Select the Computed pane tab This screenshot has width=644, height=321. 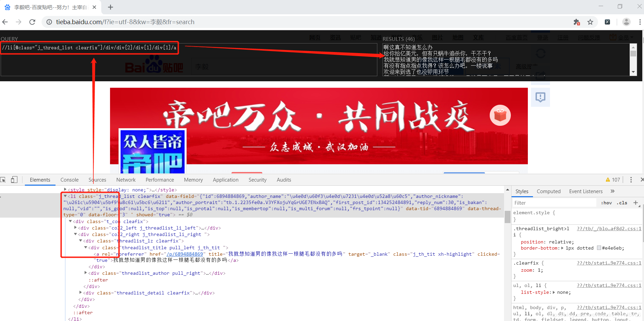549,191
